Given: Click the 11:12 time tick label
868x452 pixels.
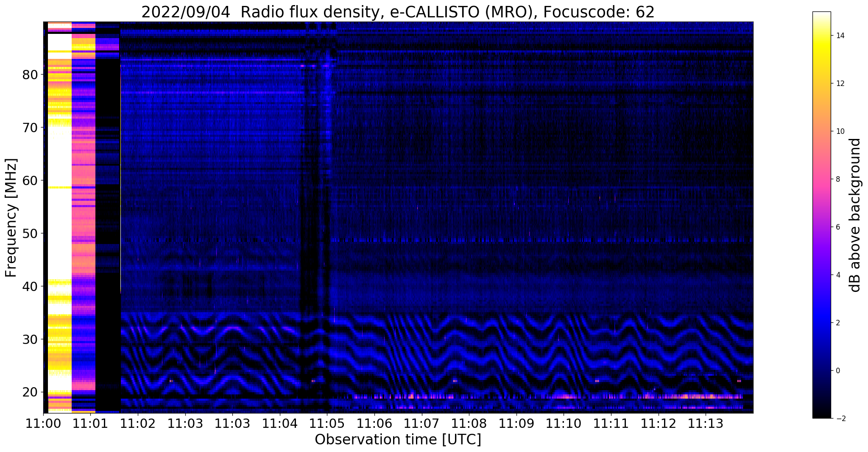Looking at the screenshot, I should click(x=658, y=424).
